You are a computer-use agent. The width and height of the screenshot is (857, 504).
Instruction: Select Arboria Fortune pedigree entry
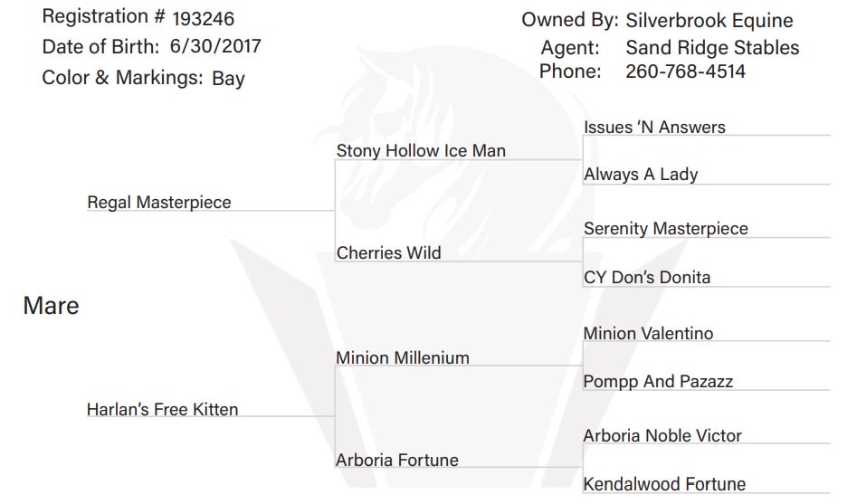click(396, 460)
